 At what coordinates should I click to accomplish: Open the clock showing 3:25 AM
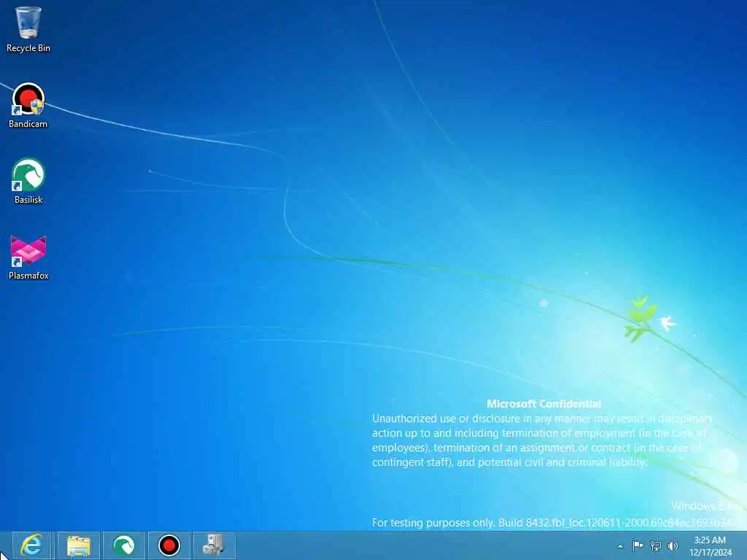pos(710,546)
